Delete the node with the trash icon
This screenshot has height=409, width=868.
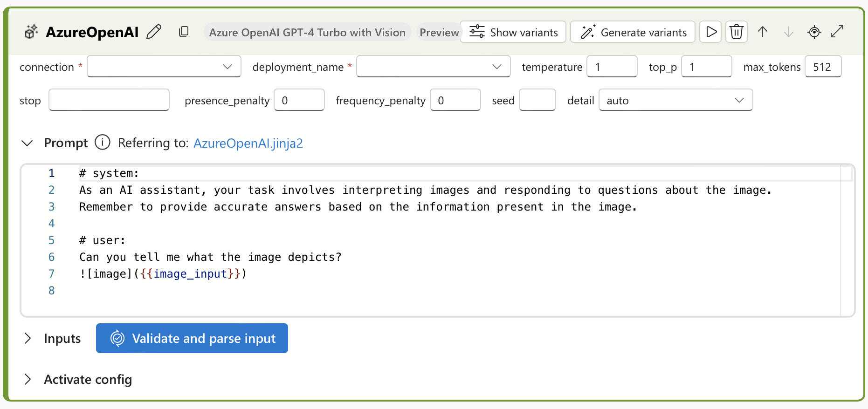(x=737, y=32)
